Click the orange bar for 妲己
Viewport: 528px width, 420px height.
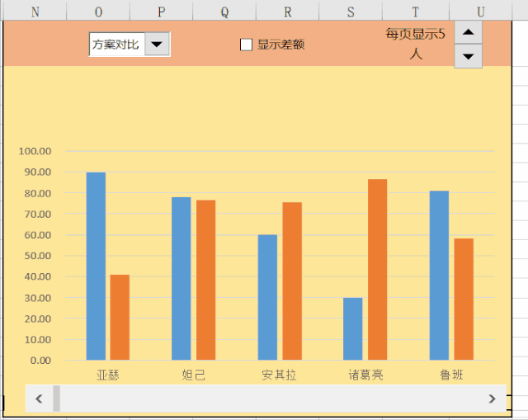(205, 280)
